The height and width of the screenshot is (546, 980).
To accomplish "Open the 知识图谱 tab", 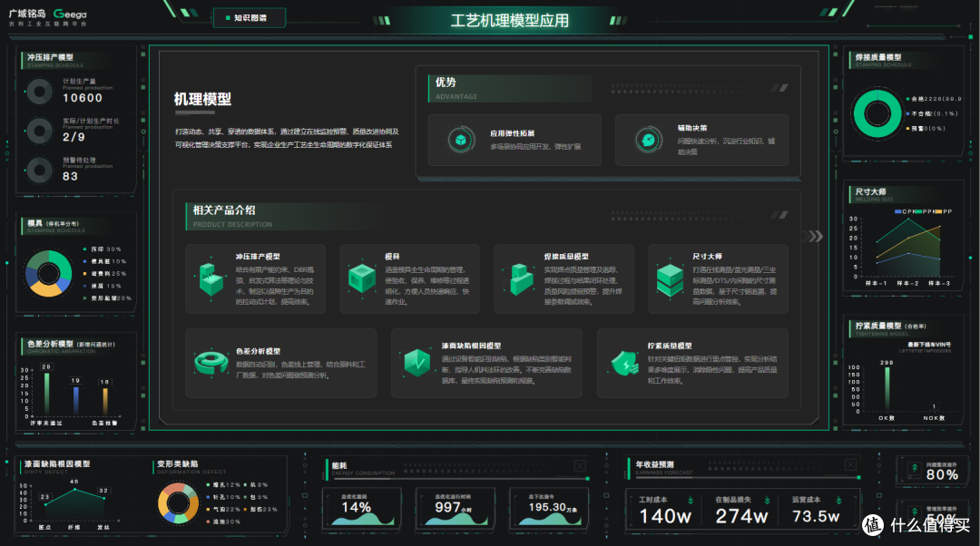I will pyautogui.click(x=250, y=18).
